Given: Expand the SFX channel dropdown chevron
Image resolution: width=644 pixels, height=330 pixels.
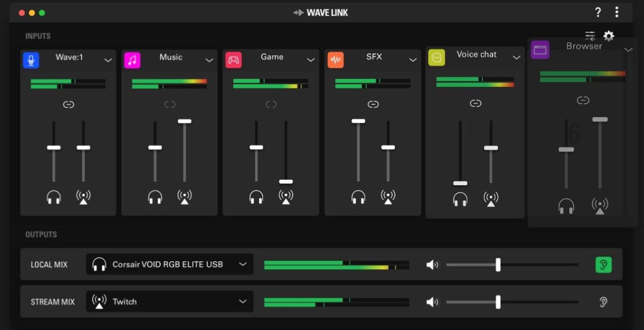Looking at the screenshot, I should (x=413, y=60).
